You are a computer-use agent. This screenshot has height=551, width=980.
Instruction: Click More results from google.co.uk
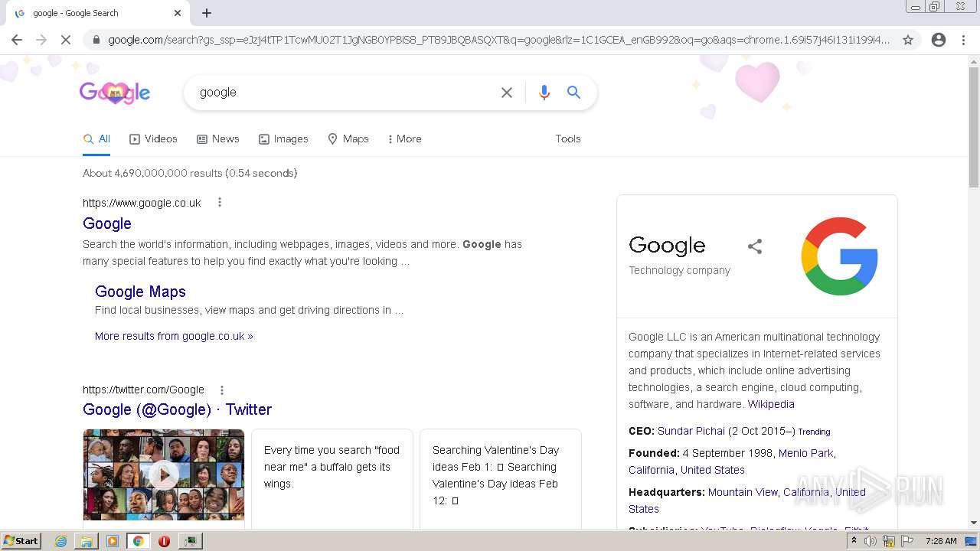[174, 336]
